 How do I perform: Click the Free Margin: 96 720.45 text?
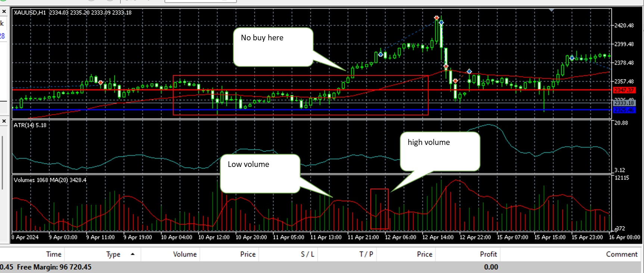tap(54, 267)
